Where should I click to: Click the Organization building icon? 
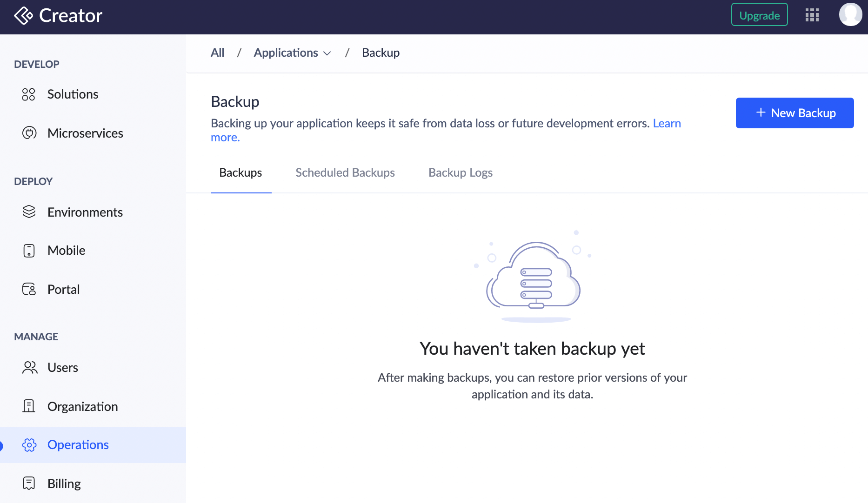point(29,406)
